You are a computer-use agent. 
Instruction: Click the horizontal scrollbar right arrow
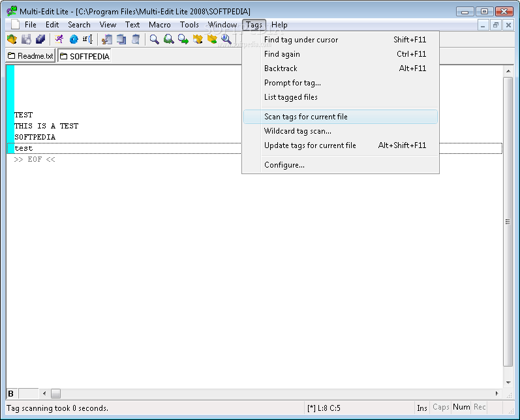[497, 393]
